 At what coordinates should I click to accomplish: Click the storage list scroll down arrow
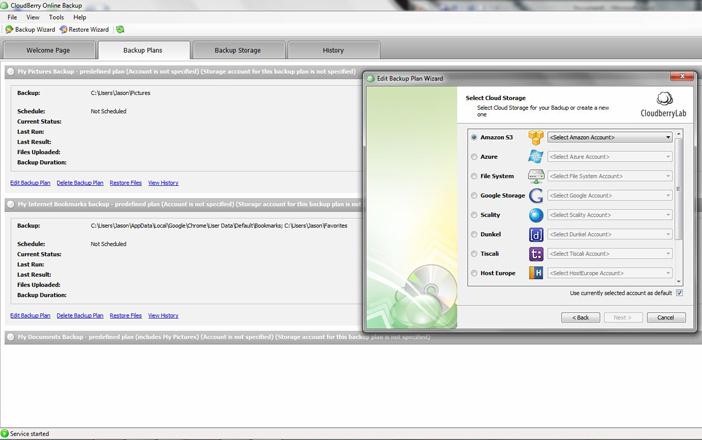point(678,282)
